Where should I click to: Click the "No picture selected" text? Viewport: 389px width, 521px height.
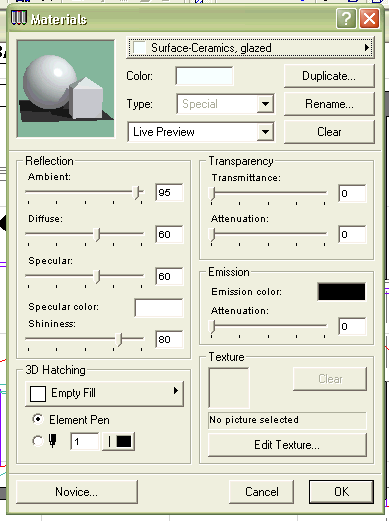pyautogui.click(x=254, y=420)
